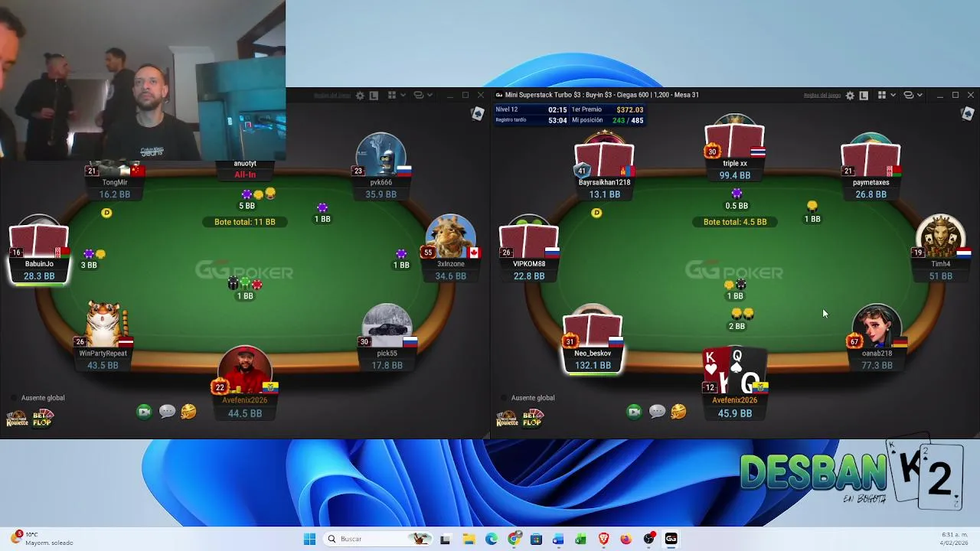This screenshot has height=551, width=980.
Task: Open chat bubble icon in left table
Action: [x=167, y=412]
